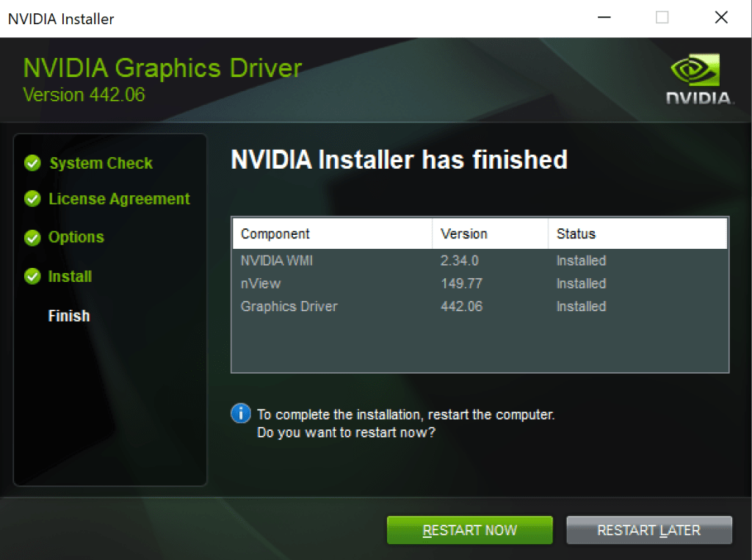This screenshot has height=560, width=752.
Task: Click the System Check green checkmark icon
Action: tap(32, 163)
